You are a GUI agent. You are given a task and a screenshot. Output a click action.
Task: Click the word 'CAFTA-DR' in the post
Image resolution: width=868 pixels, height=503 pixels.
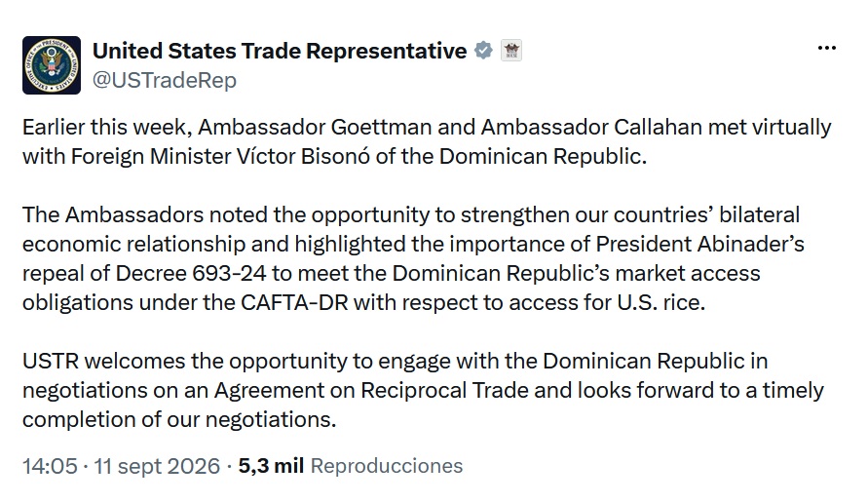pyautogui.click(x=294, y=302)
